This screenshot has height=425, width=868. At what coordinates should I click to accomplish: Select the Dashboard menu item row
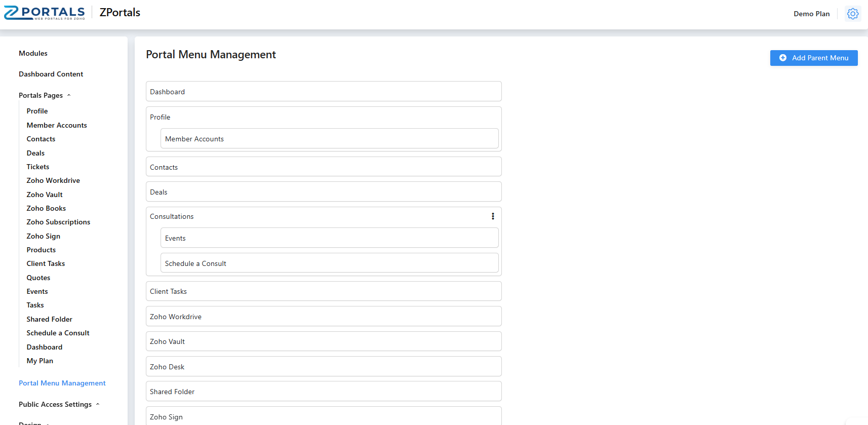[323, 92]
